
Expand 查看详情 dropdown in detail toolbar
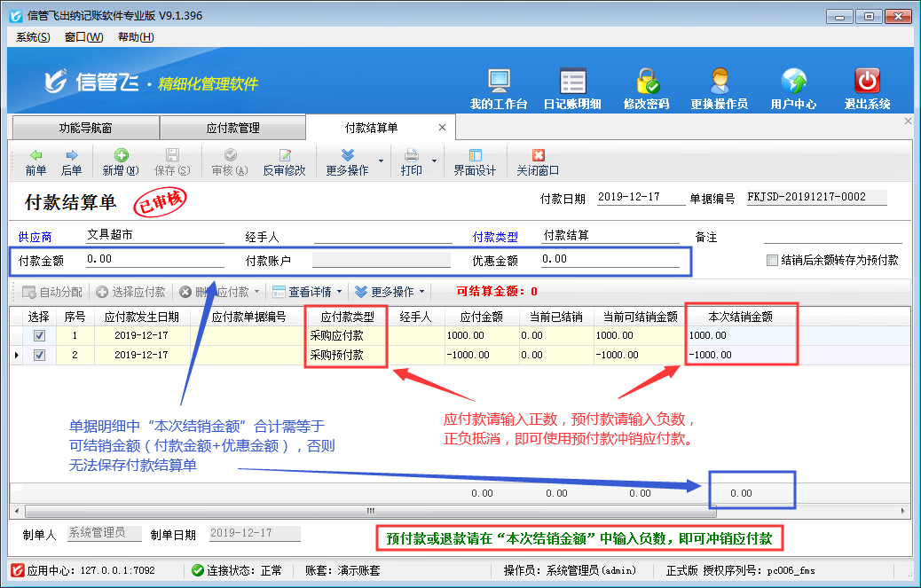339,292
